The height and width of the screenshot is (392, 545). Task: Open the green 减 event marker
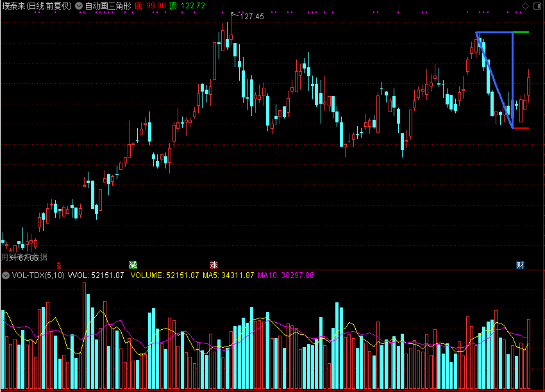(133, 265)
